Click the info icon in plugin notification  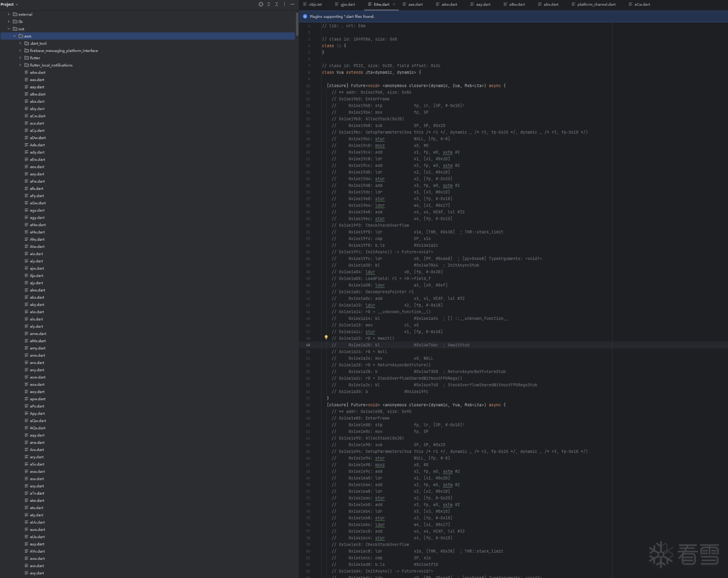click(305, 16)
